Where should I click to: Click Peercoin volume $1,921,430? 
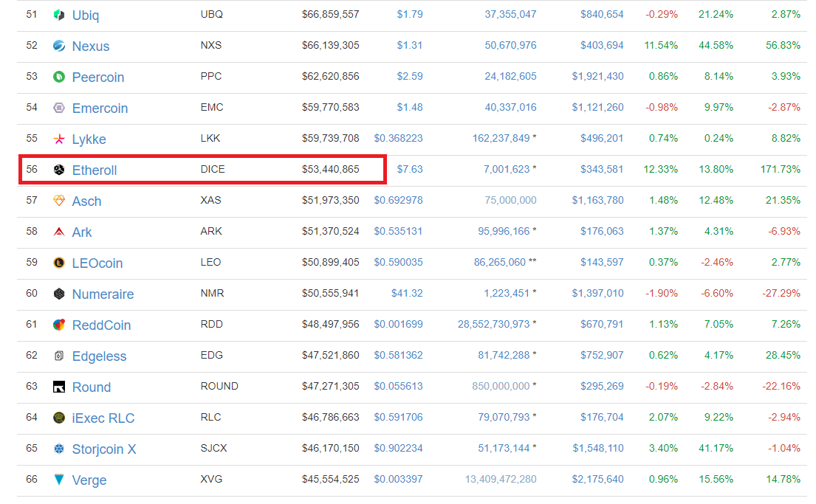tap(597, 77)
